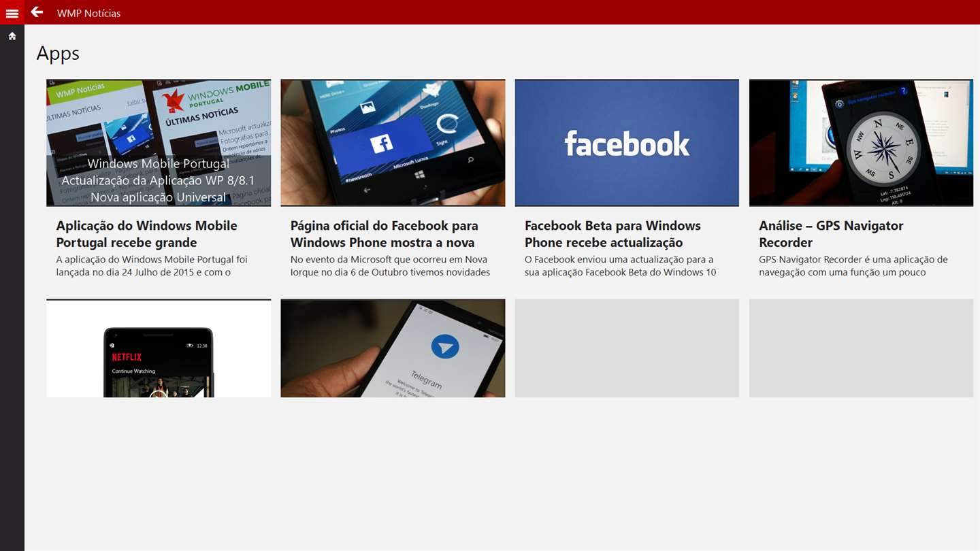The height and width of the screenshot is (551, 980).
Task: Open 'Análise – GPS Navigator Recorder' headline
Action: (x=831, y=234)
